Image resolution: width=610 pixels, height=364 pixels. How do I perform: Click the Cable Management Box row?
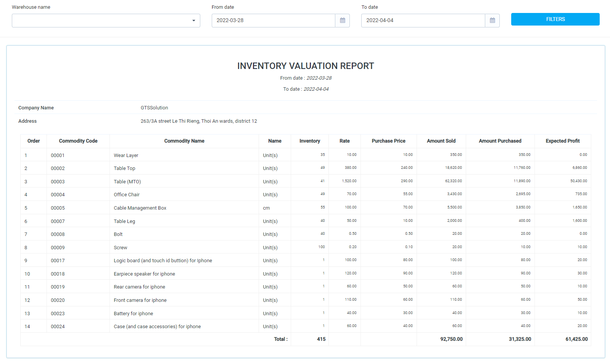click(x=140, y=208)
